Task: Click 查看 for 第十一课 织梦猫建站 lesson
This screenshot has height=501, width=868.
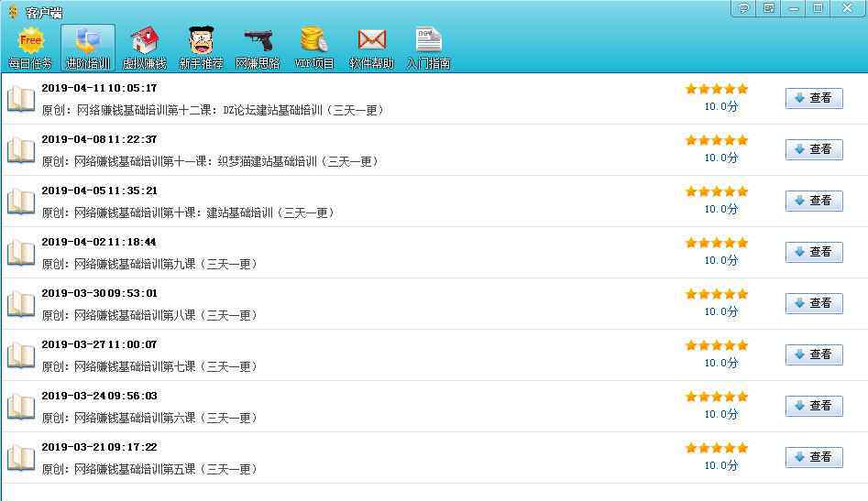Action: [x=814, y=149]
